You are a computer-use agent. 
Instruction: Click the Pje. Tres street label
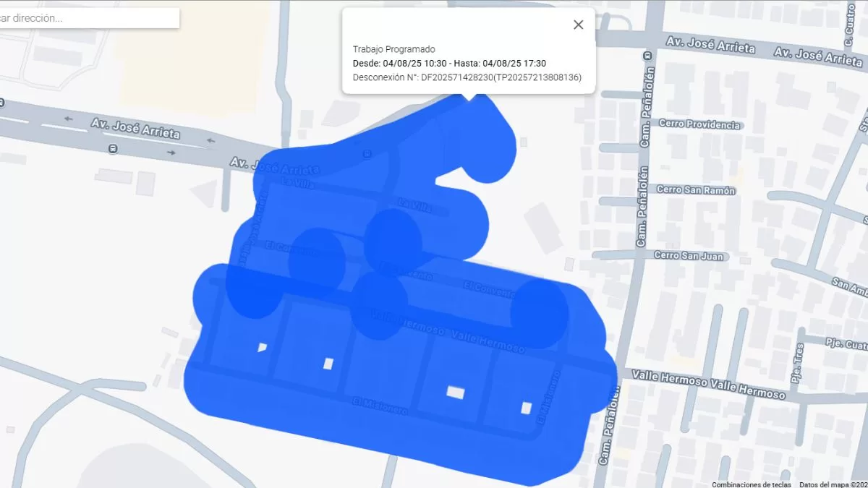(x=797, y=369)
